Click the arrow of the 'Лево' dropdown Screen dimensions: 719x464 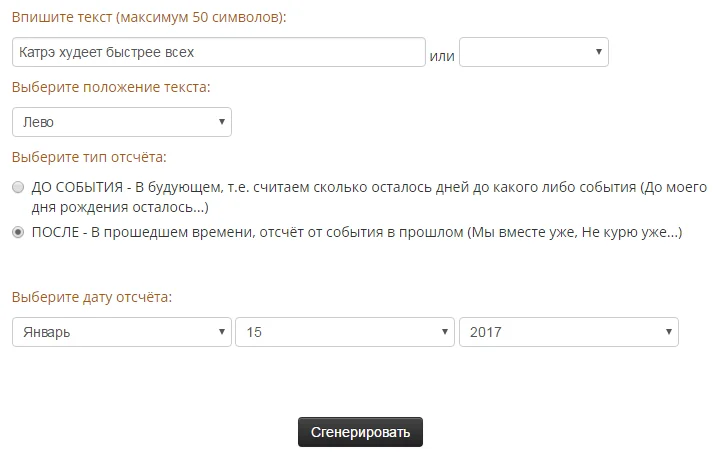(x=221, y=122)
